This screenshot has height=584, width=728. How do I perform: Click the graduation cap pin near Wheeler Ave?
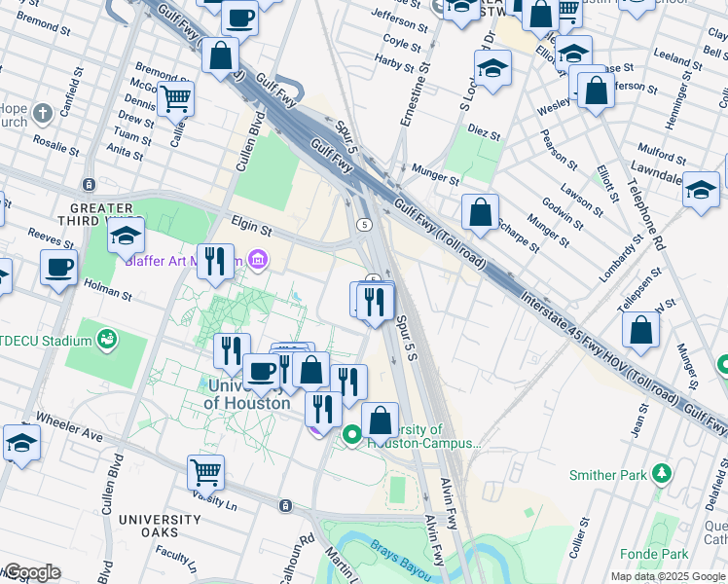[20, 442]
